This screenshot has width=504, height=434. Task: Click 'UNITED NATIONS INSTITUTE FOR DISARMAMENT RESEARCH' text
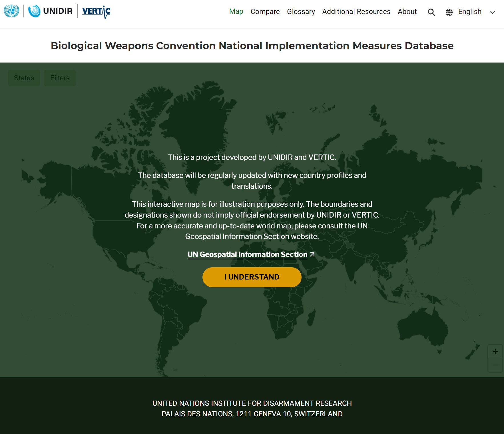pyautogui.click(x=252, y=403)
